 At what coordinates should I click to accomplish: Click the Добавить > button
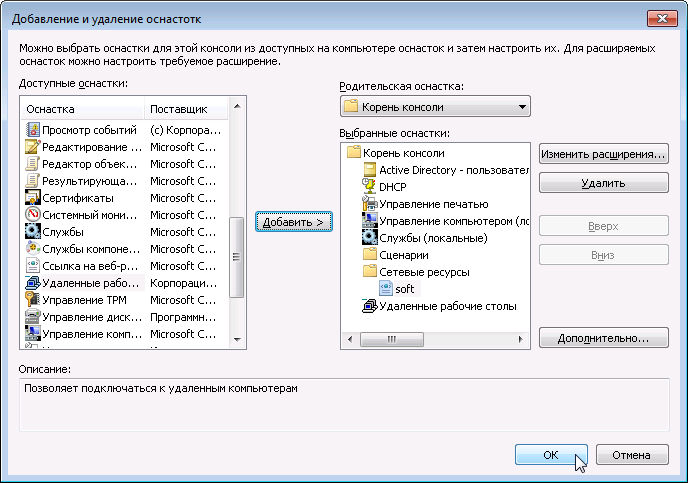point(294,222)
